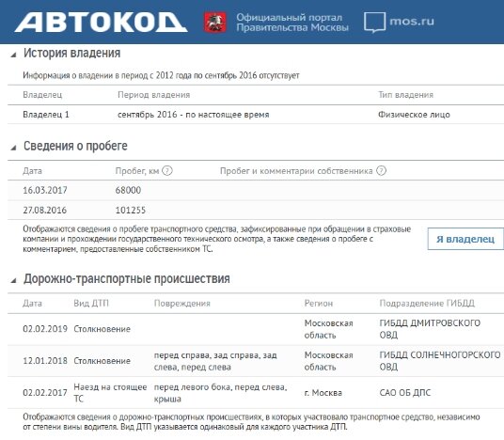Select period сентябрь 2016 - по настоящее время
Viewport: 504px width, 440px height.
coord(193,115)
